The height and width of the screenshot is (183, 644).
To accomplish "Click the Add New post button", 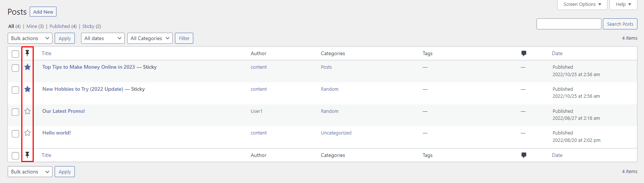I will pyautogui.click(x=43, y=12).
